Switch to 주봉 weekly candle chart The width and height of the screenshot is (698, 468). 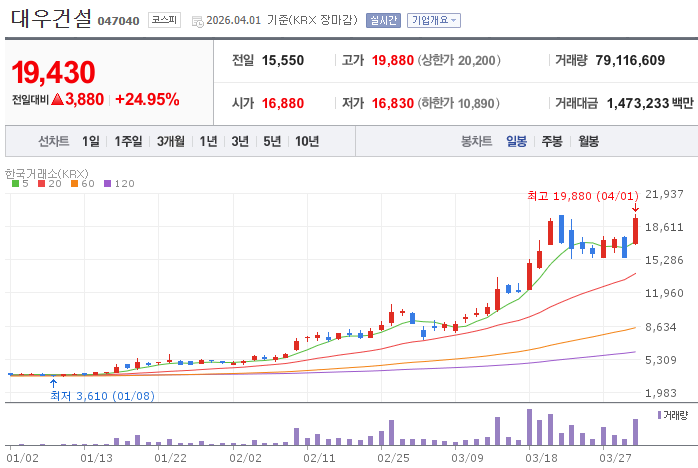click(552, 142)
